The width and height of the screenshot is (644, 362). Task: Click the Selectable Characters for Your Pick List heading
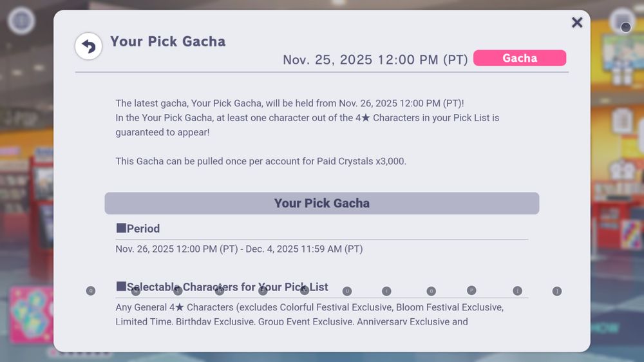[222, 287]
